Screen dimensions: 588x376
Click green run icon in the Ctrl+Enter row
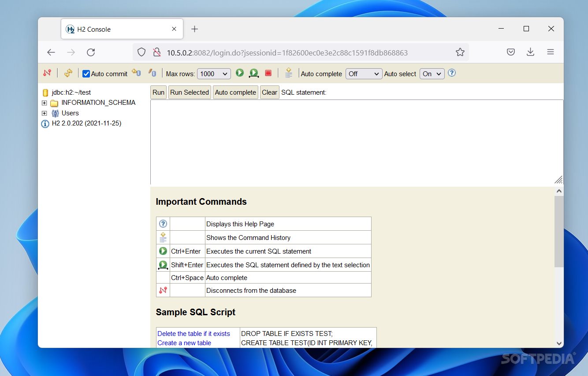click(x=163, y=251)
